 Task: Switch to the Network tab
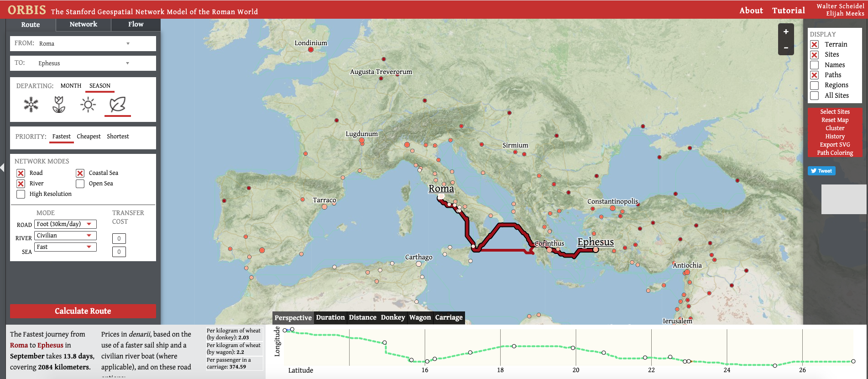(83, 24)
